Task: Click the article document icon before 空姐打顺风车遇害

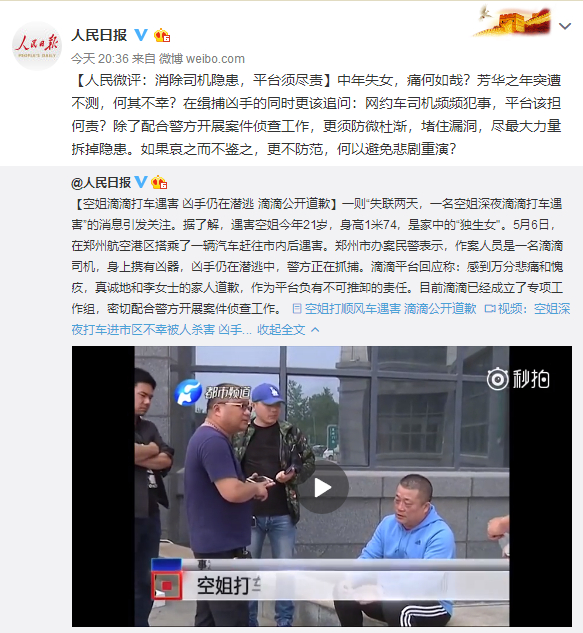Action: [297, 309]
